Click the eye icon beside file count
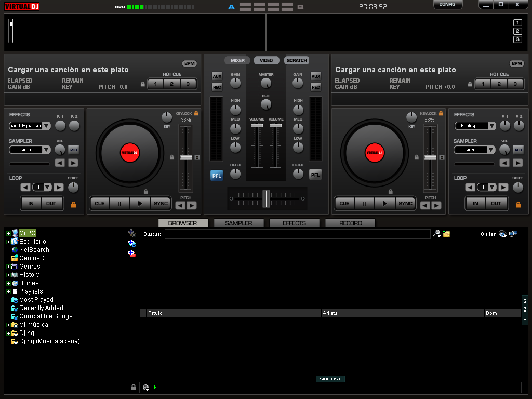The image size is (532, 399). point(502,234)
